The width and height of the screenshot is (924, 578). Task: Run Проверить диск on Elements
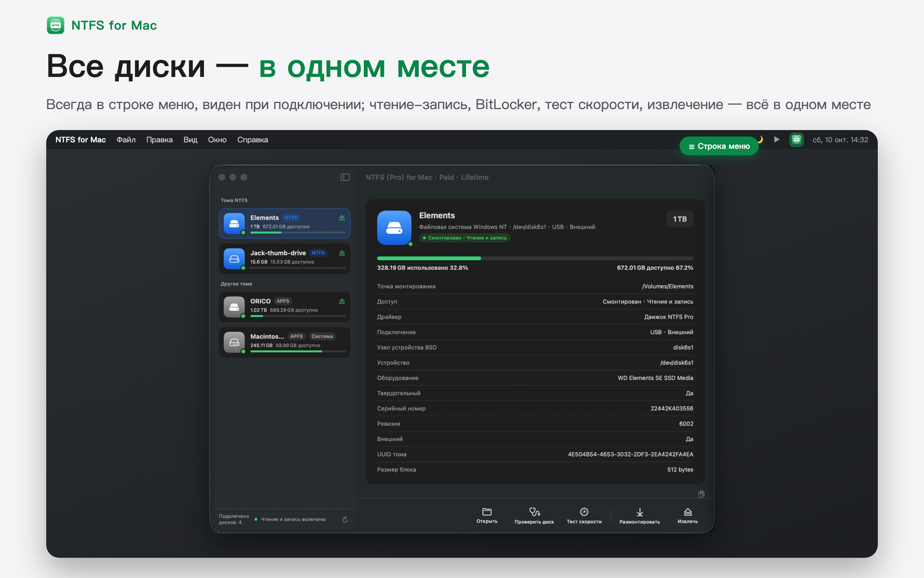[x=534, y=515]
